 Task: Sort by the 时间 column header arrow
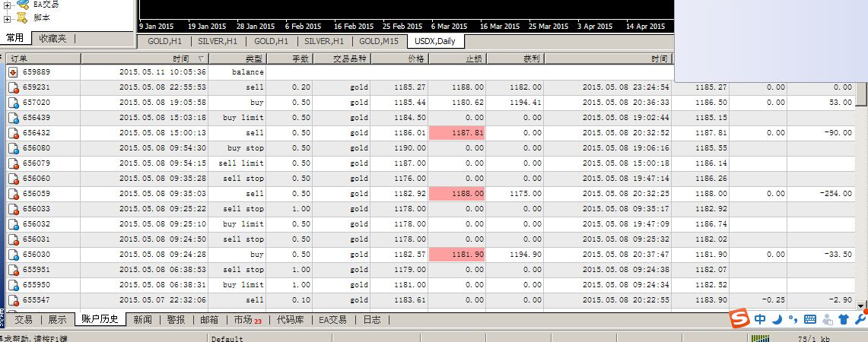tap(201, 58)
